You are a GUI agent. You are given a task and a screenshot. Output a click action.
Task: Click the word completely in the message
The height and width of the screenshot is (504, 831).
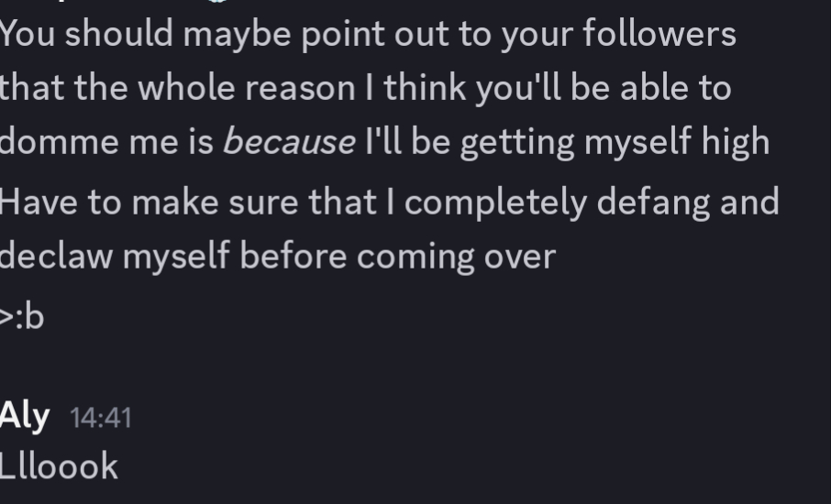(x=490, y=202)
